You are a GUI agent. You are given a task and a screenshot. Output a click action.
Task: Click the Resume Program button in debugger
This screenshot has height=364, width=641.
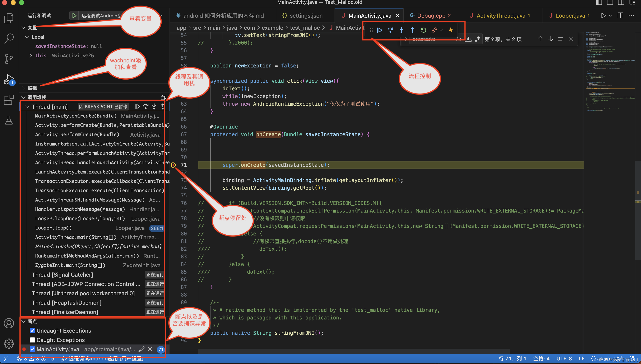click(x=380, y=29)
